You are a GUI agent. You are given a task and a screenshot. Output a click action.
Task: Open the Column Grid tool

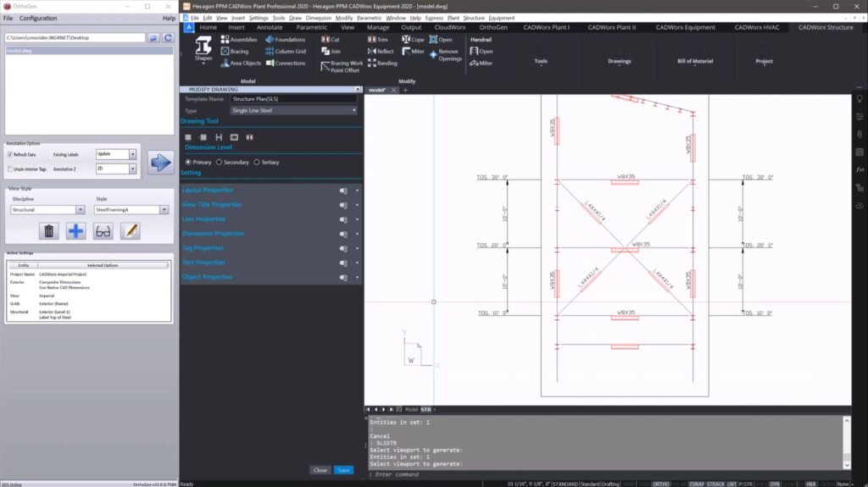point(284,52)
